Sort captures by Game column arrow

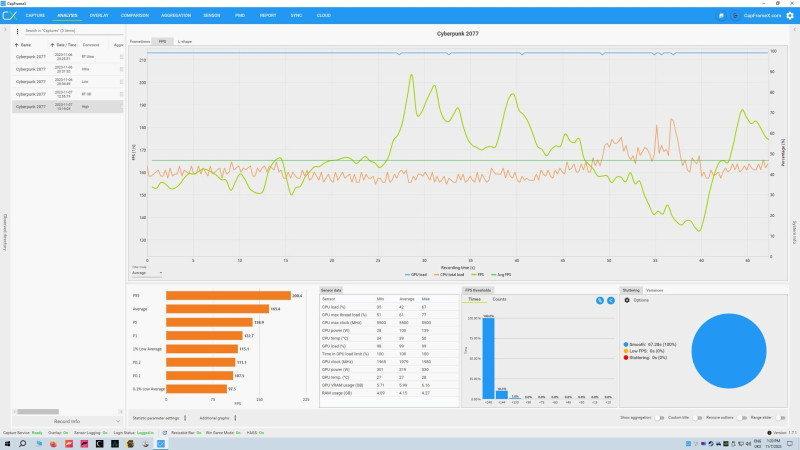click(16, 45)
